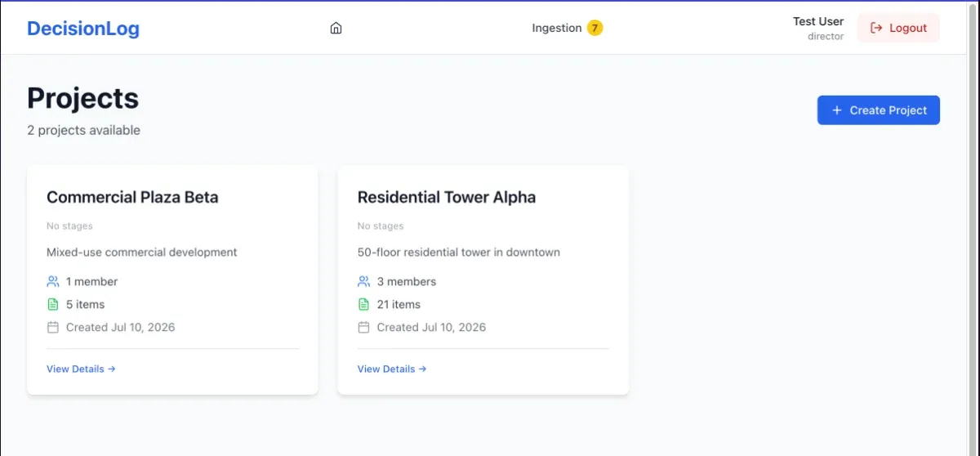The image size is (980, 456).
Task: Click the '5 items' text
Action: pos(86,304)
